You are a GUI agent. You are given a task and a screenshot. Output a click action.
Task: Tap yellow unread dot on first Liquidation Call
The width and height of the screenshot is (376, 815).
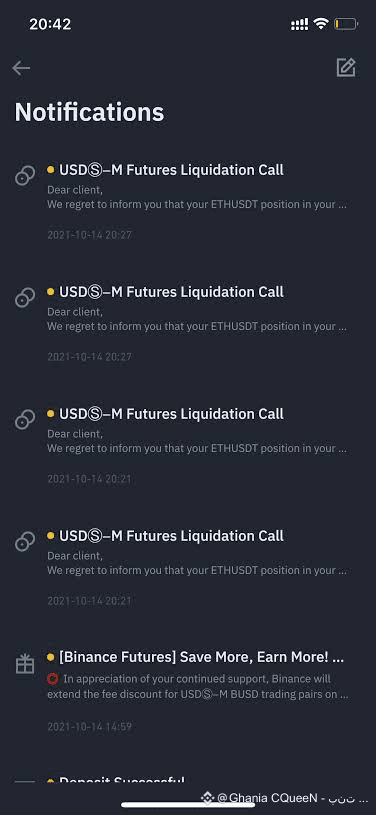click(x=50, y=169)
